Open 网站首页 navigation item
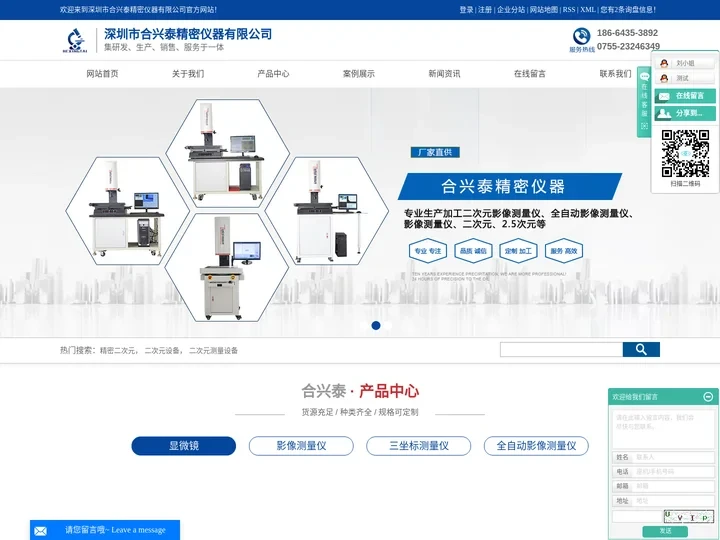 [x=102, y=73]
